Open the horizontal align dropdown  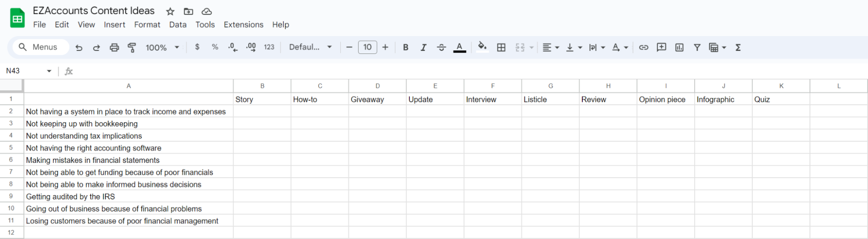point(551,47)
